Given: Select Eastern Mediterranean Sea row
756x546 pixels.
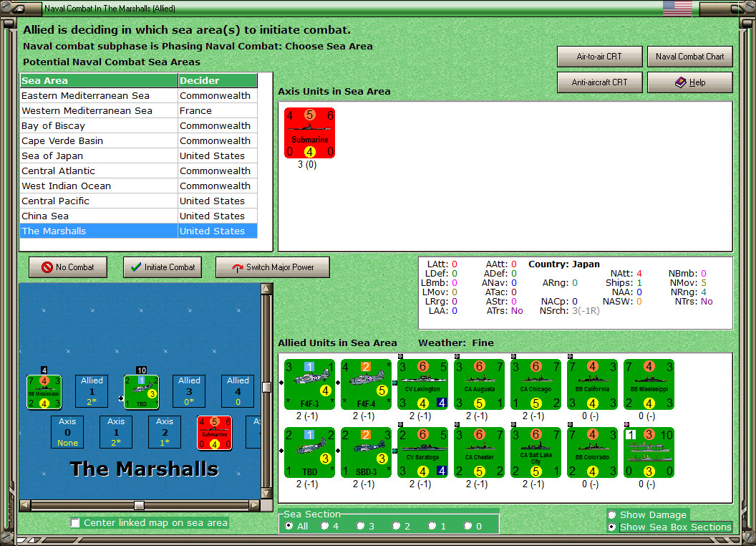Looking at the screenshot, I should [139, 95].
